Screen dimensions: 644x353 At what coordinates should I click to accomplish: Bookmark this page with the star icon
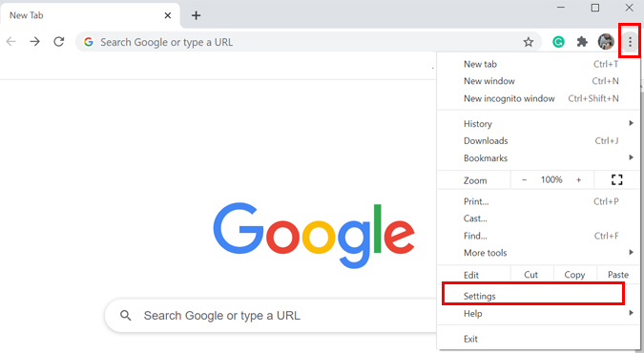(x=529, y=42)
